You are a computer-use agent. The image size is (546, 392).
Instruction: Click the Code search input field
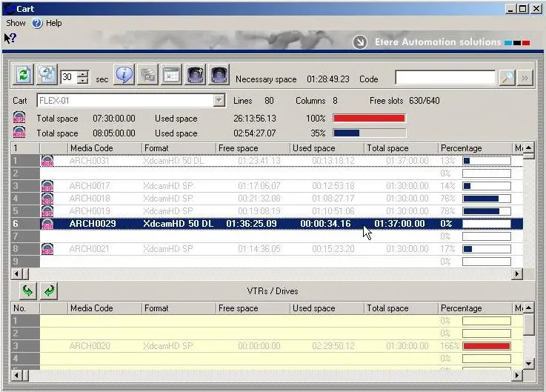[445, 78]
